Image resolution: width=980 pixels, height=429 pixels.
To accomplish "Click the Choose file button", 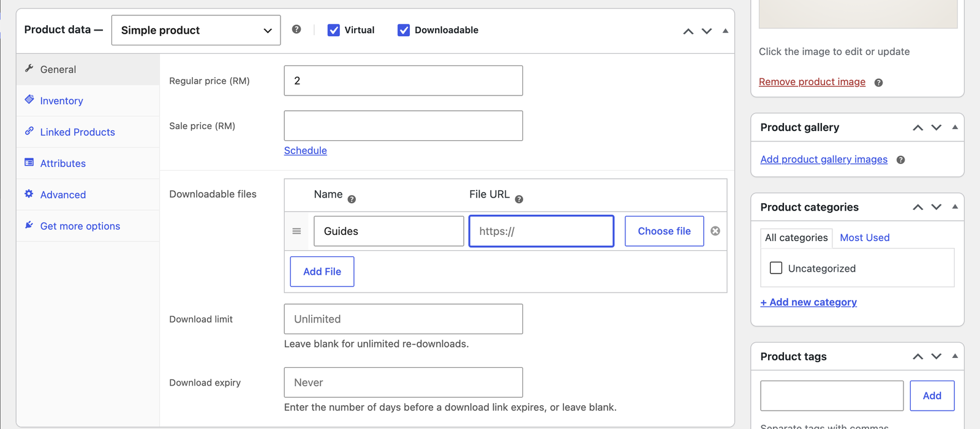I will pos(664,231).
